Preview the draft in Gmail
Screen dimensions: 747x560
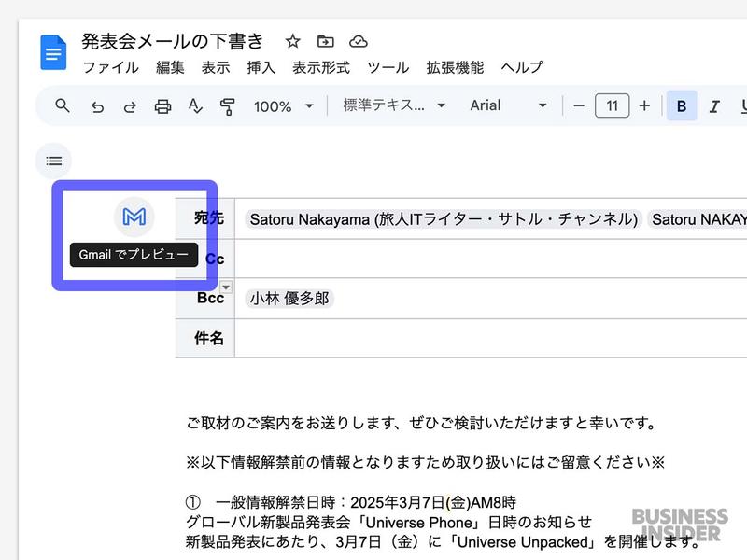[134, 217]
